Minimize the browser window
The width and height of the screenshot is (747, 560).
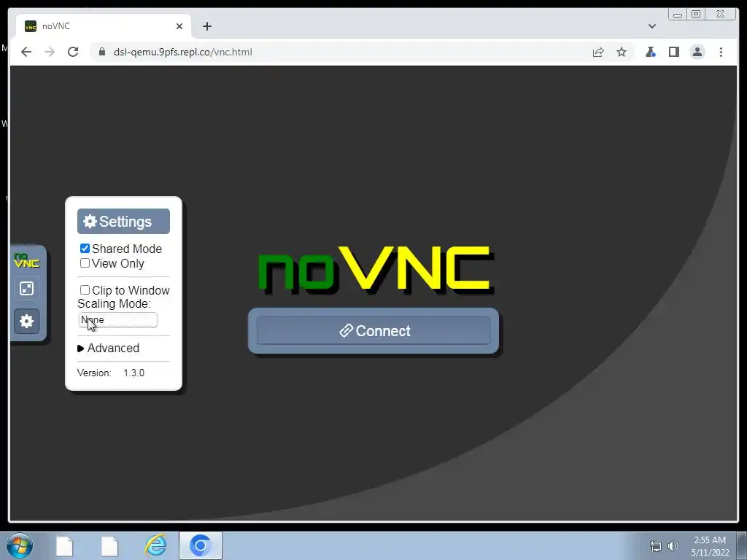(678, 15)
